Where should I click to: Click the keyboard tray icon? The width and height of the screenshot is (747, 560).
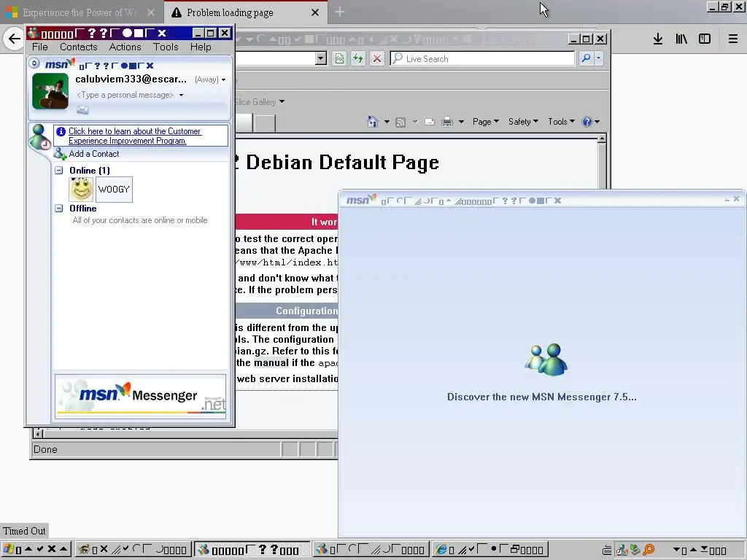[x=607, y=551]
